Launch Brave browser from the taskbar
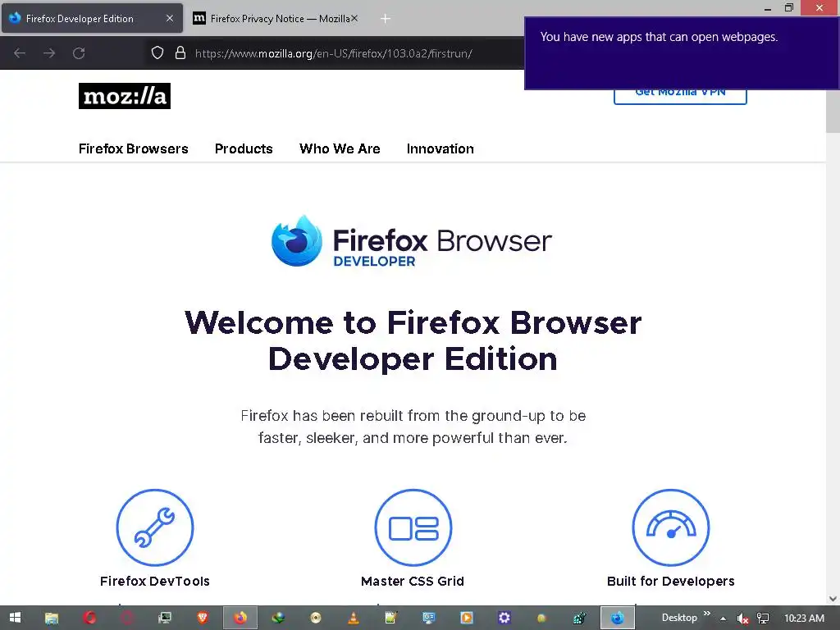This screenshot has height=630, width=840. [x=203, y=619]
